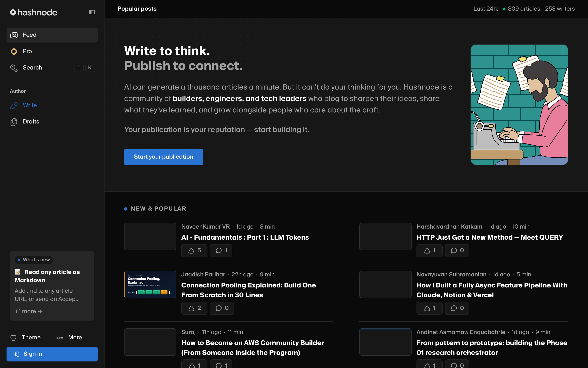Open Connection Pooling Explained article title
588x368 pixels.
click(248, 290)
